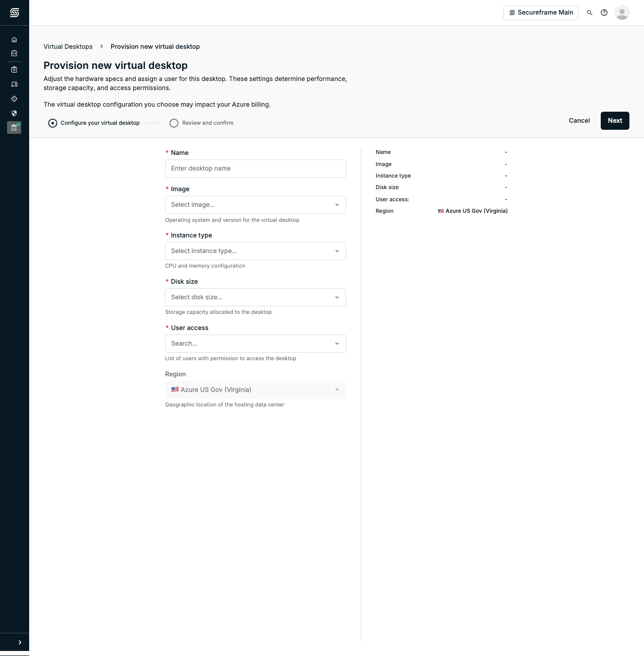Open the Select instance type dropdown
This screenshot has width=644, height=656.
[256, 251]
